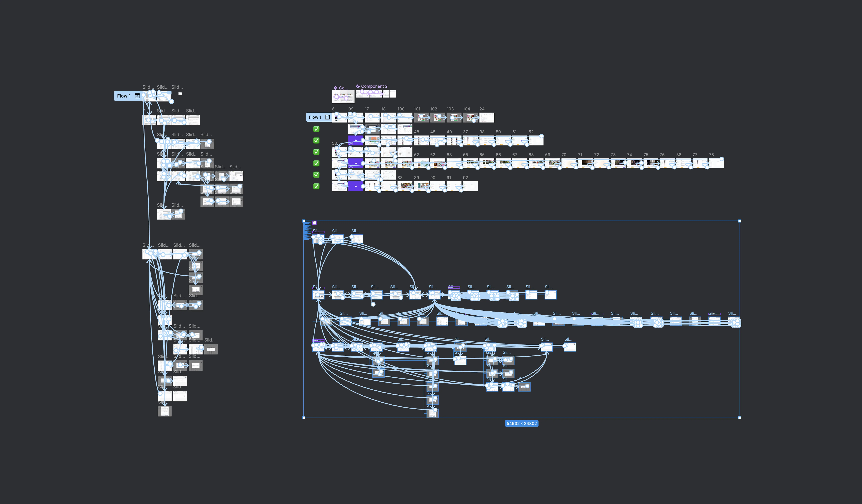Select the frame labeled 77
This screenshot has height=504, width=862.
[x=700, y=163]
